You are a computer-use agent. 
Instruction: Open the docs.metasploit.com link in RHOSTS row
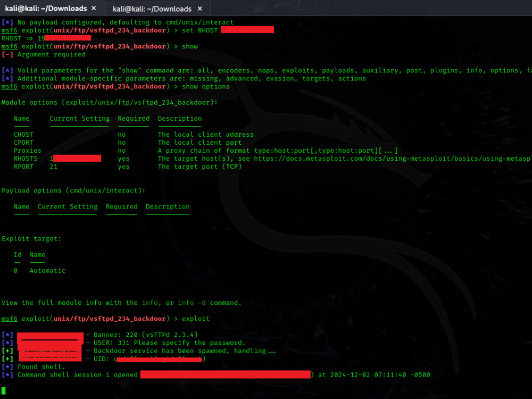coord(393,159)
